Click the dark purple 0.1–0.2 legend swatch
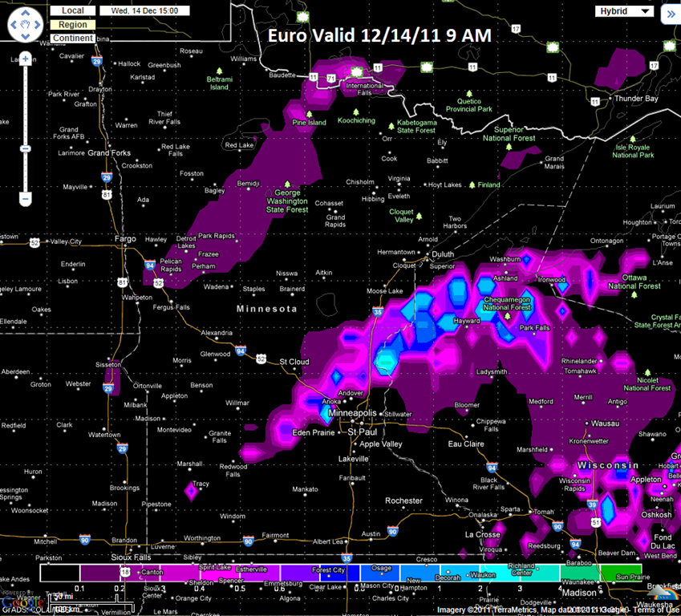 click(x=100, y=573)
